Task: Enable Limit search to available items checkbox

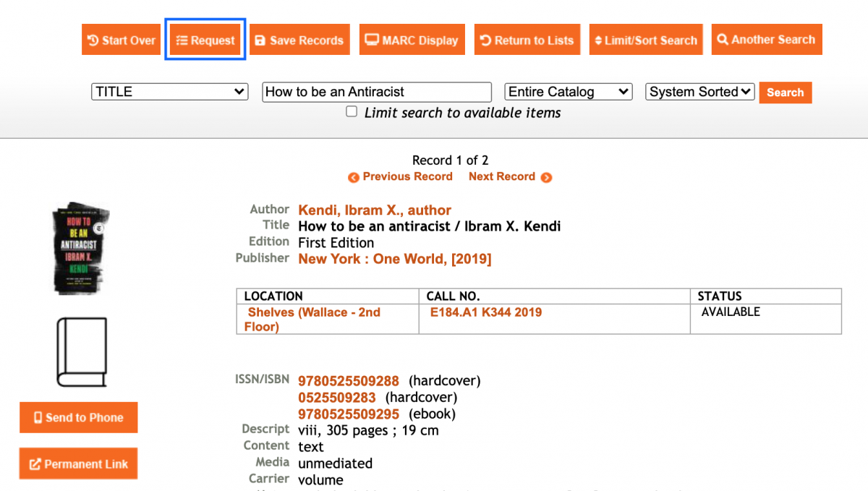Action: coord(352,111)
